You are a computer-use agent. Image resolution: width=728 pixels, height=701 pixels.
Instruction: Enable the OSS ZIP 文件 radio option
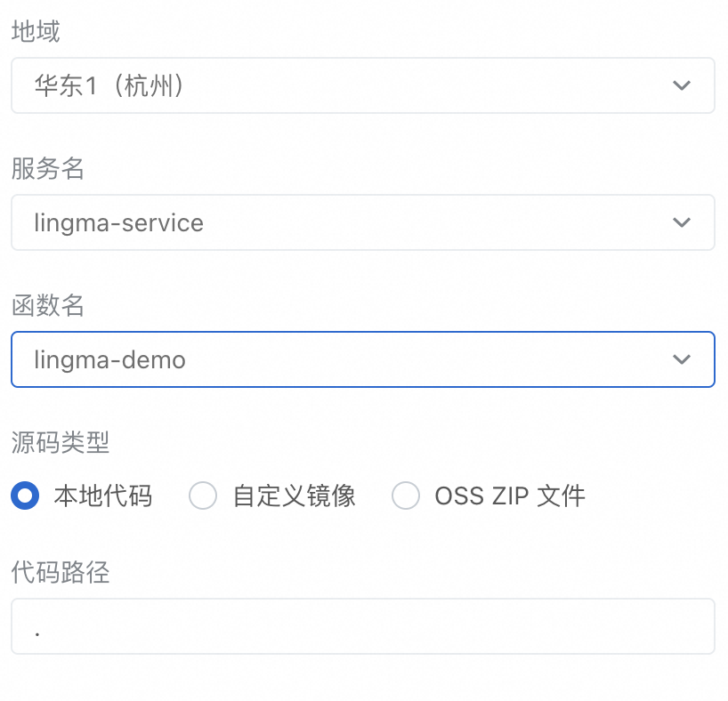pos(406,496)
